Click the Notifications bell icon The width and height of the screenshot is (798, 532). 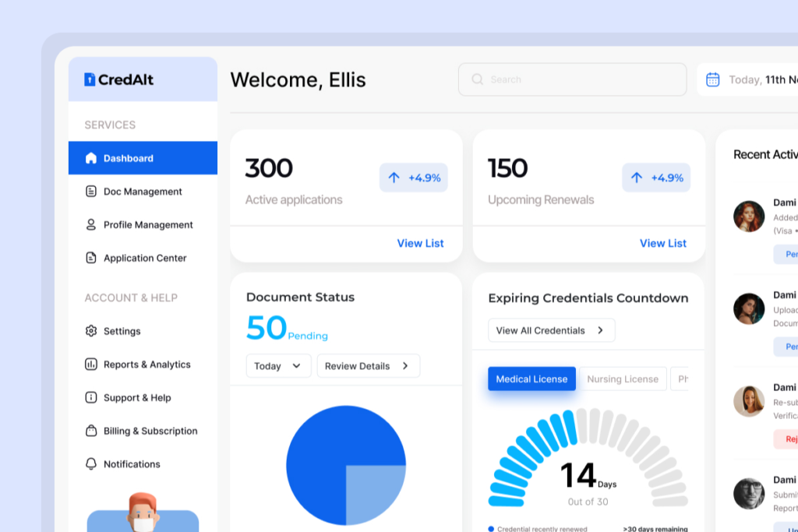point(90,464)
